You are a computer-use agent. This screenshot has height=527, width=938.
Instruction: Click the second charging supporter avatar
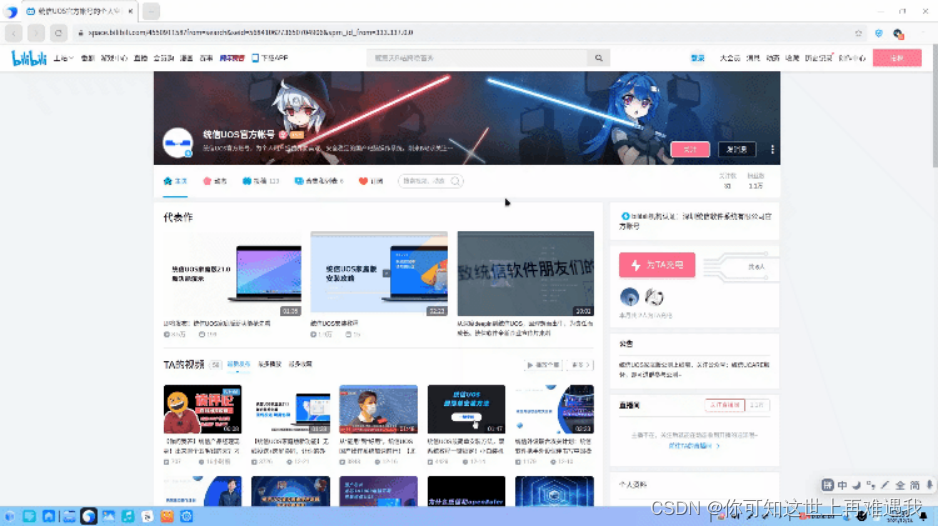point(654,297)
